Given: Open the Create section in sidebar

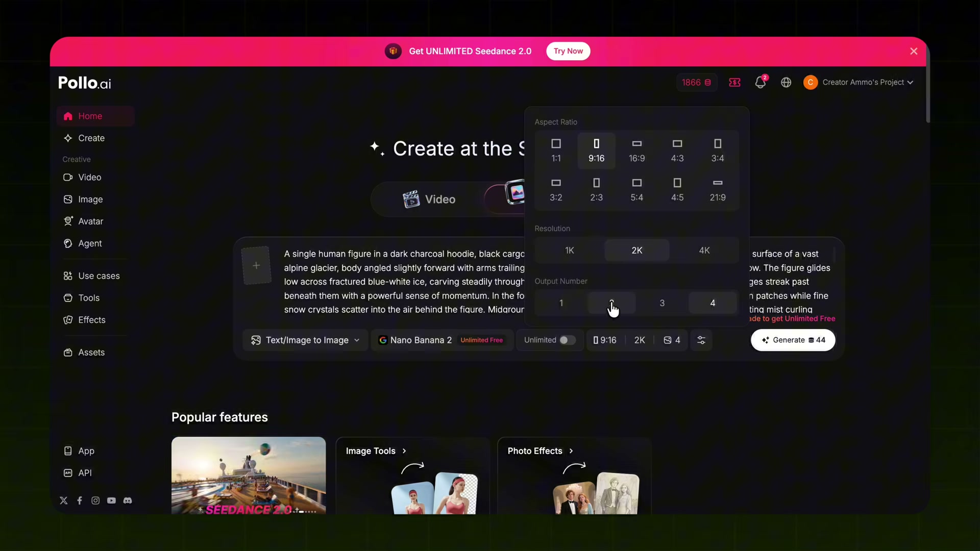Looking at the screenshot, I should (x=95, y=138).
